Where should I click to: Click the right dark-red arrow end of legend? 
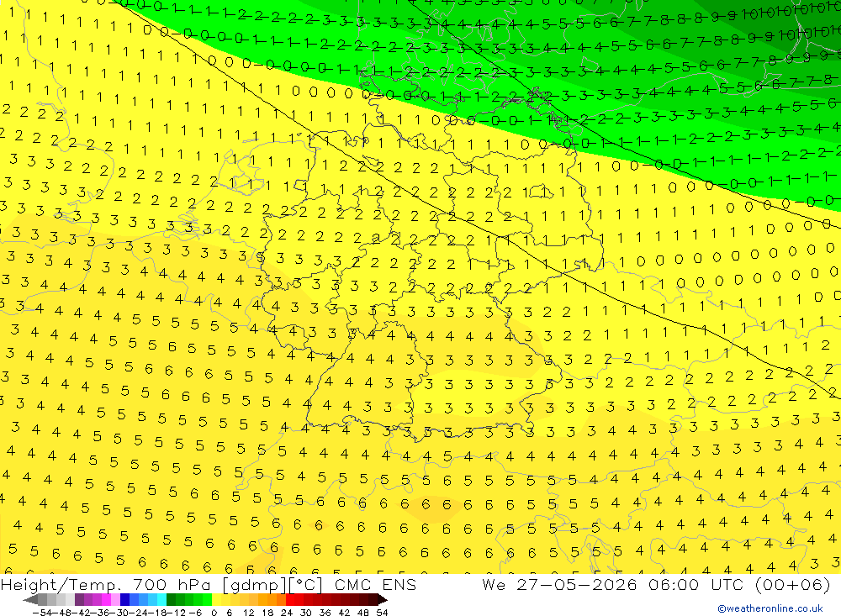(382, 600)
